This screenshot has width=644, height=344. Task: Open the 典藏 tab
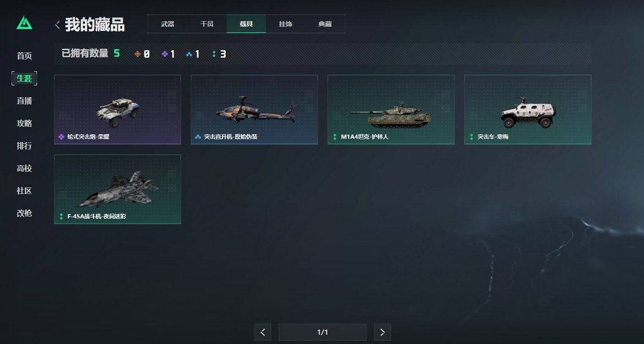325,24
